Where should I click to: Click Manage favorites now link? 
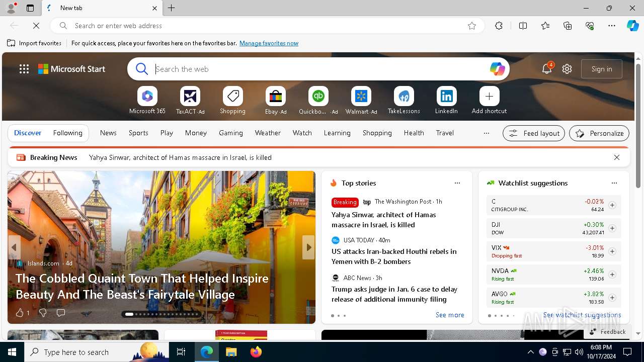(x=269, y=43)
